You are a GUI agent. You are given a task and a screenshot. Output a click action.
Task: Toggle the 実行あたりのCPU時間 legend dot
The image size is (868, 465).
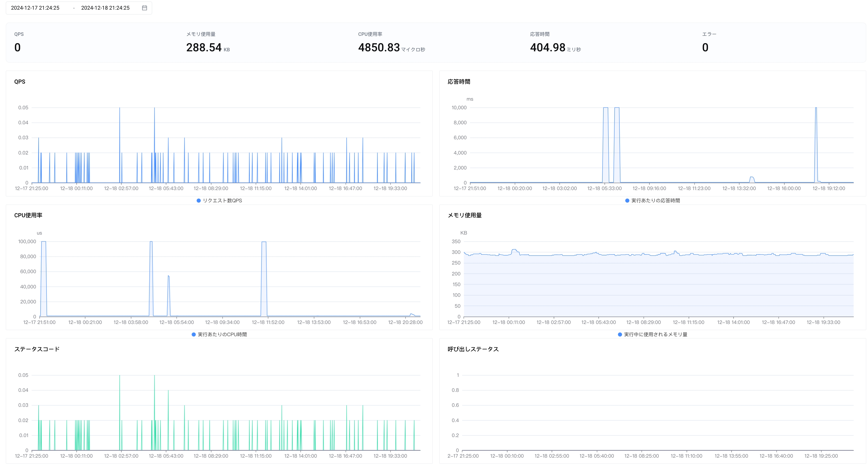(194, 334)
